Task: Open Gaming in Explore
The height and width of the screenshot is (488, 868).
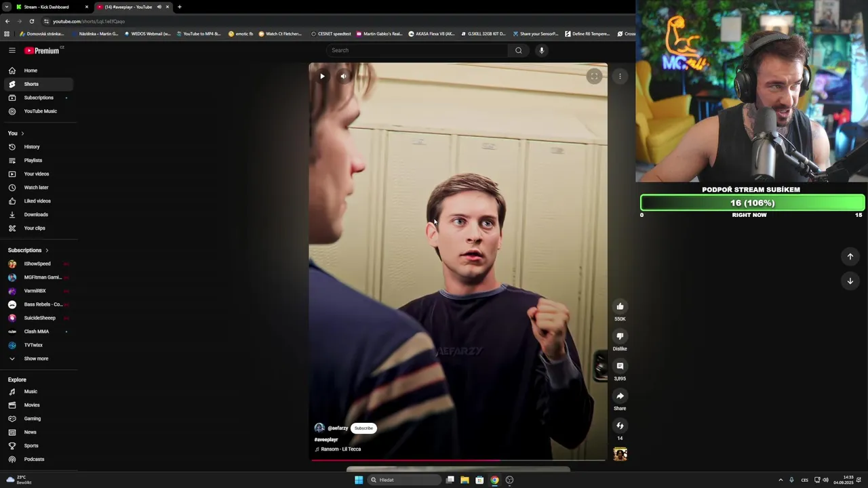Action: (37, 418)
